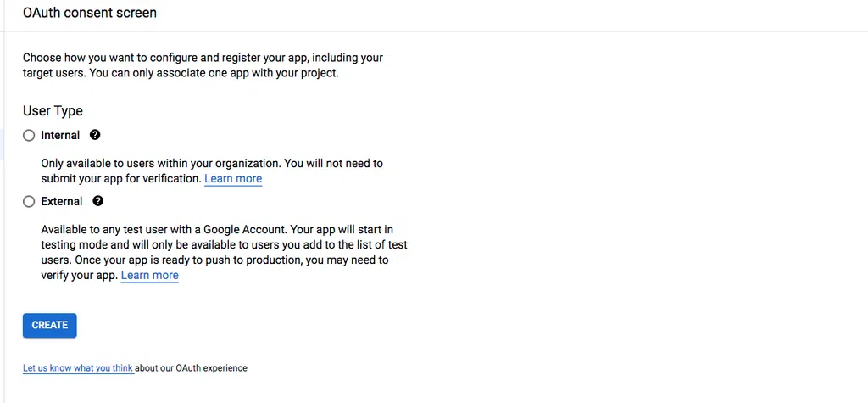Open the help icon next to Internal

(x=95, y=135)
